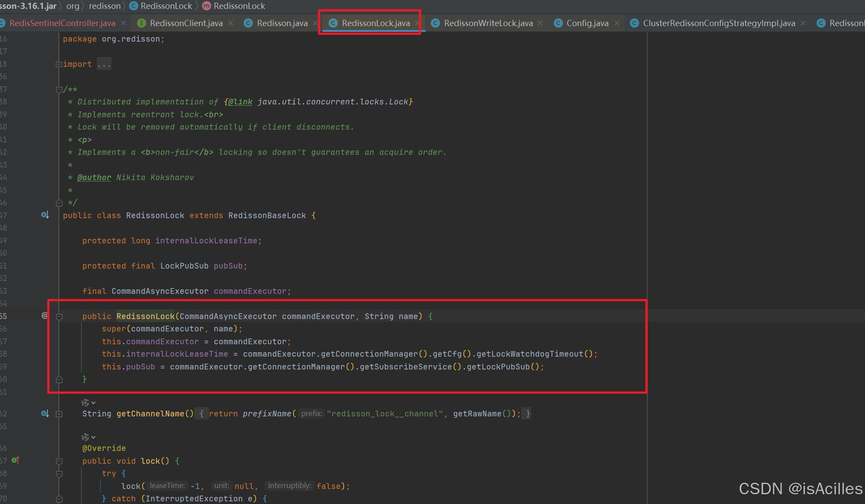Click the @ constructor gutter marker at the RedissonLock constructor

click(44, 315)
